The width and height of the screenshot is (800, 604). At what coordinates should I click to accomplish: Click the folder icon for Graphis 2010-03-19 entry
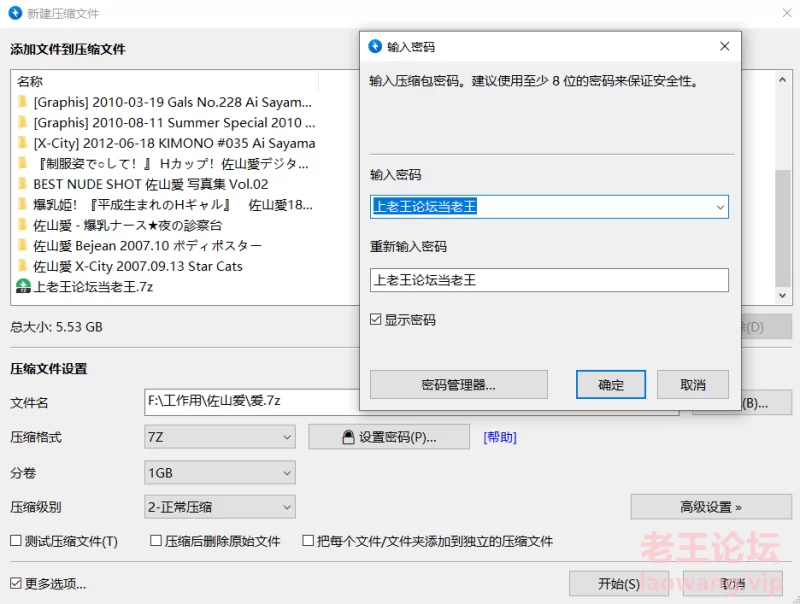tap(22, 102)
